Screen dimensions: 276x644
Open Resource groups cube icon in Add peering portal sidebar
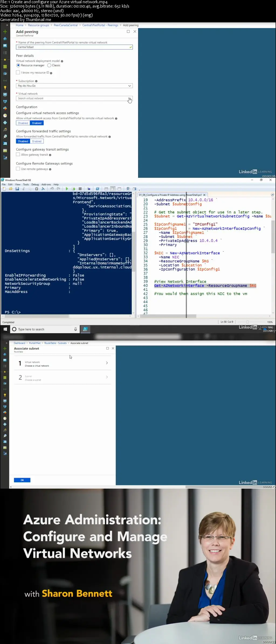(5, 73)
